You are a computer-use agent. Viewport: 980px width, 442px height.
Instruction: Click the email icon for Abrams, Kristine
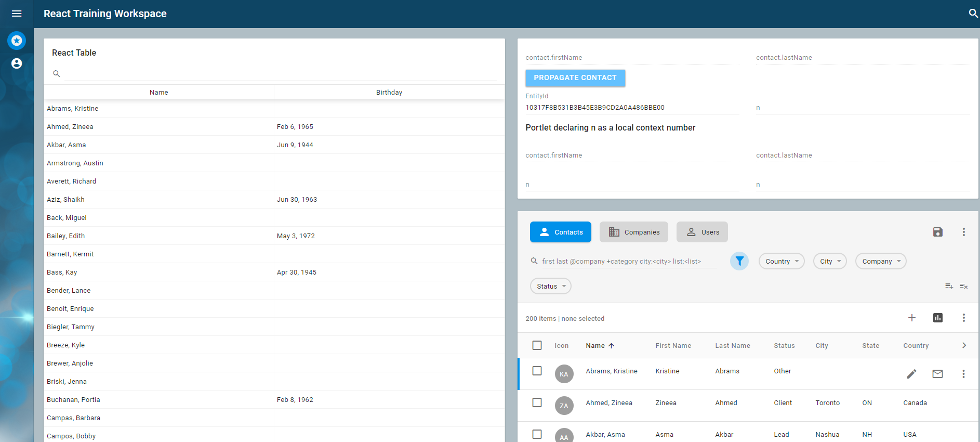tap(937, 374)
